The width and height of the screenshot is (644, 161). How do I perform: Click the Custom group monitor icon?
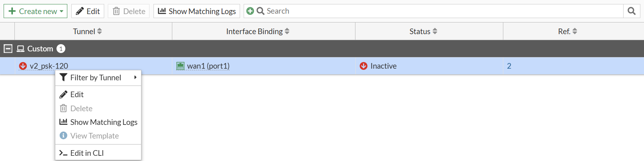coord(20,49)
